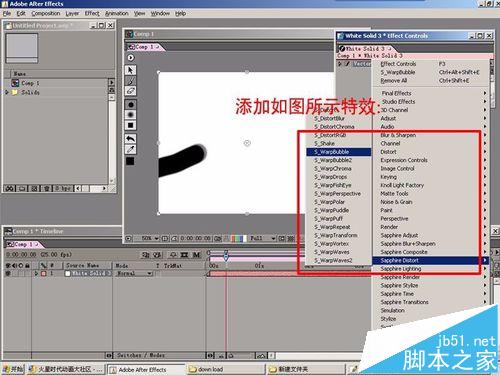Click the 开始 Start button
500x375 pixels.
pos(13,369)
